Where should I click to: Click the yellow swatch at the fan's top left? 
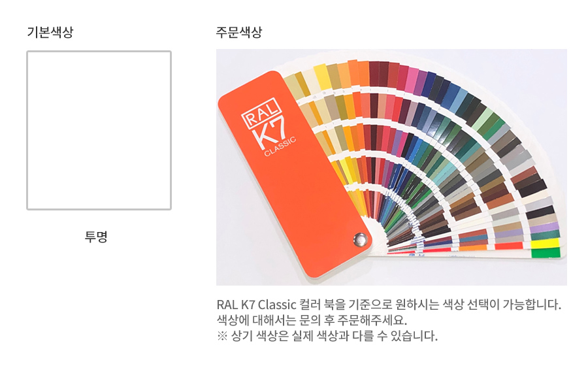321,77
